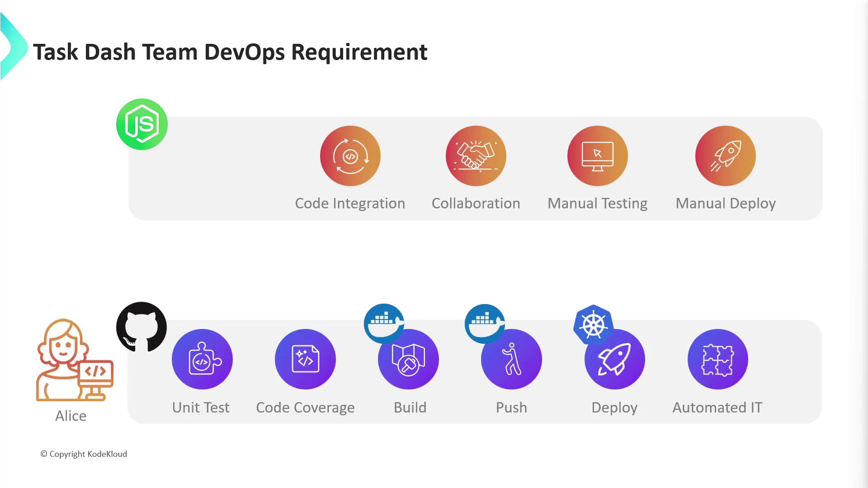Select the Unit Test puzzle icon

(202, 359)
